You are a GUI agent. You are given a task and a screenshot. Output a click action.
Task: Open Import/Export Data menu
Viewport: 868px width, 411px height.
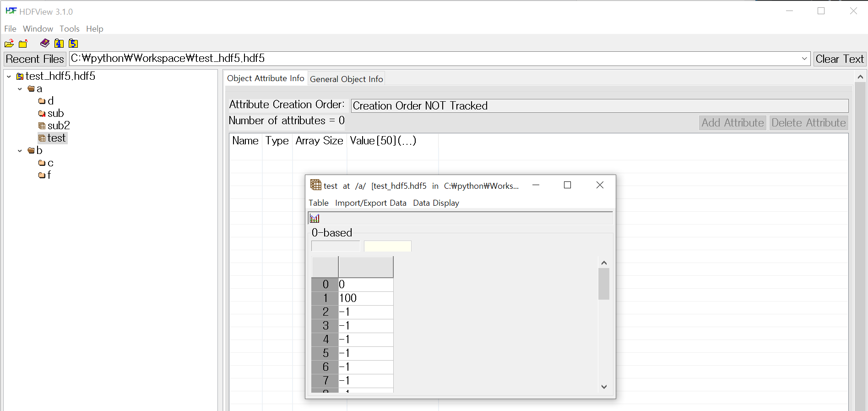[370, 203]
